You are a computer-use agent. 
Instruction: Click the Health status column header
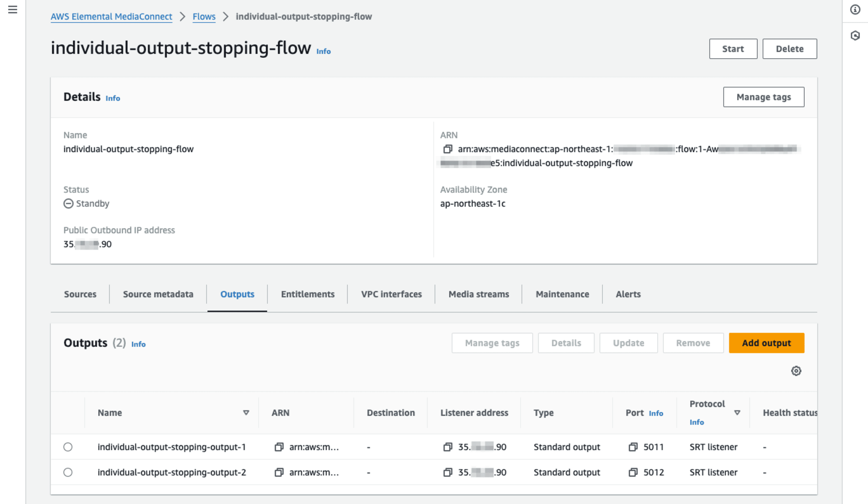click(x=790, y=413)
